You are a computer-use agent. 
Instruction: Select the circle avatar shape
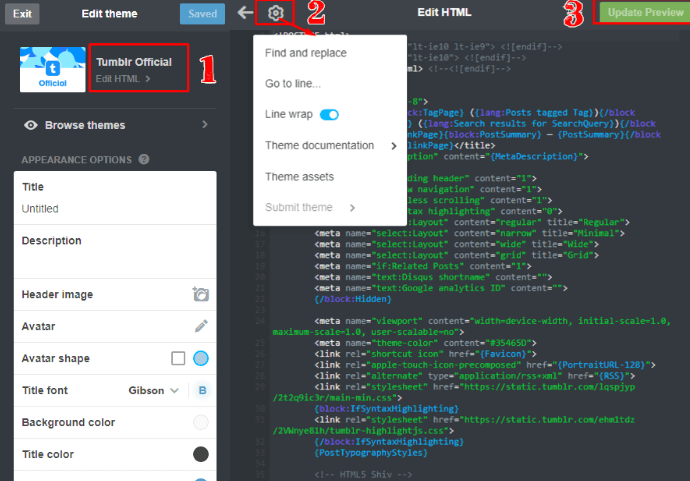point(201,358)
